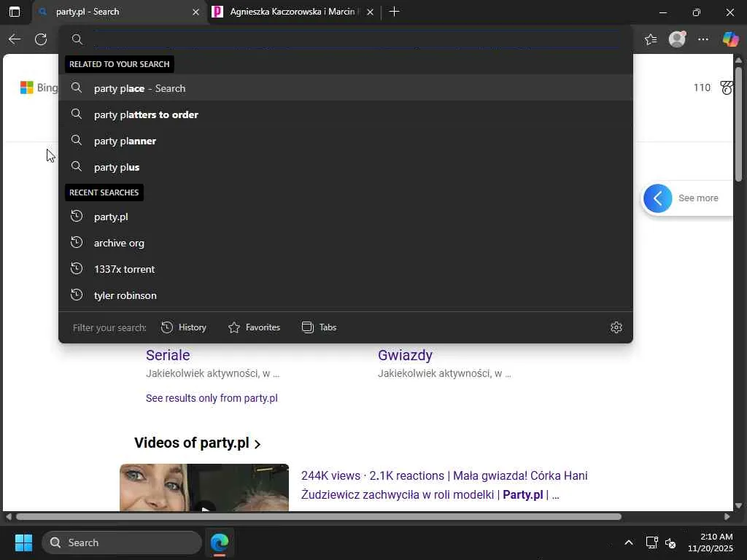This screenshot has width=747, height=560.
Task: Reload the page with refresh icon
Action: [x=41, y=39]
